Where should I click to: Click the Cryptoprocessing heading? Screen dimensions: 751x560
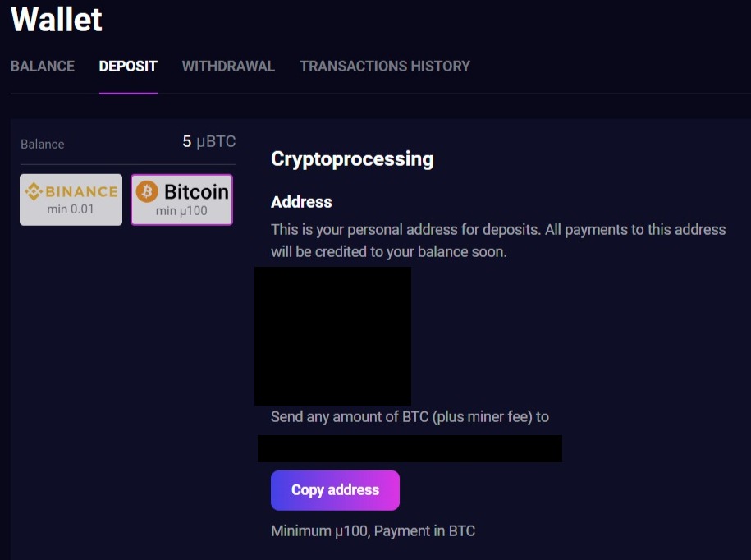point(352,159)
